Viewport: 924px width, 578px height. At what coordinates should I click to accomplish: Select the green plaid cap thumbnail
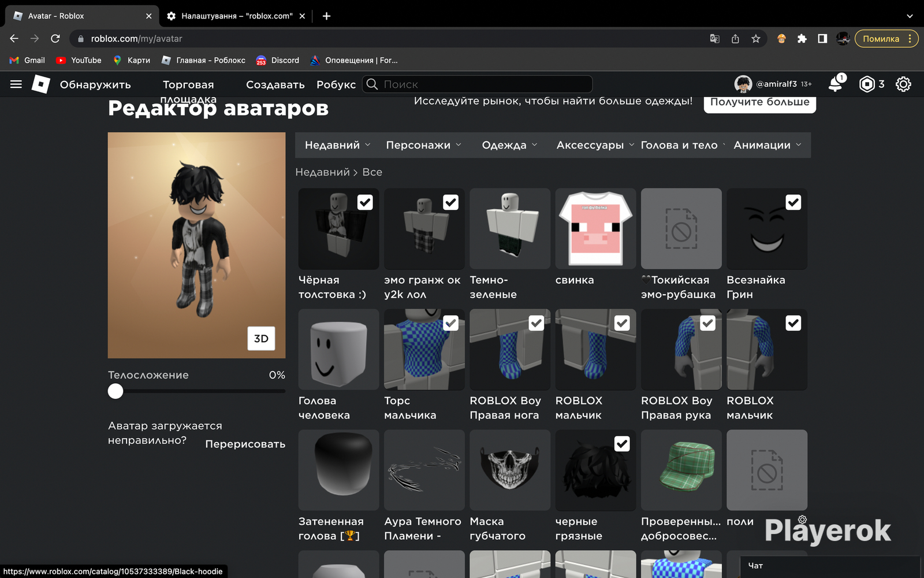coord(681,470)
